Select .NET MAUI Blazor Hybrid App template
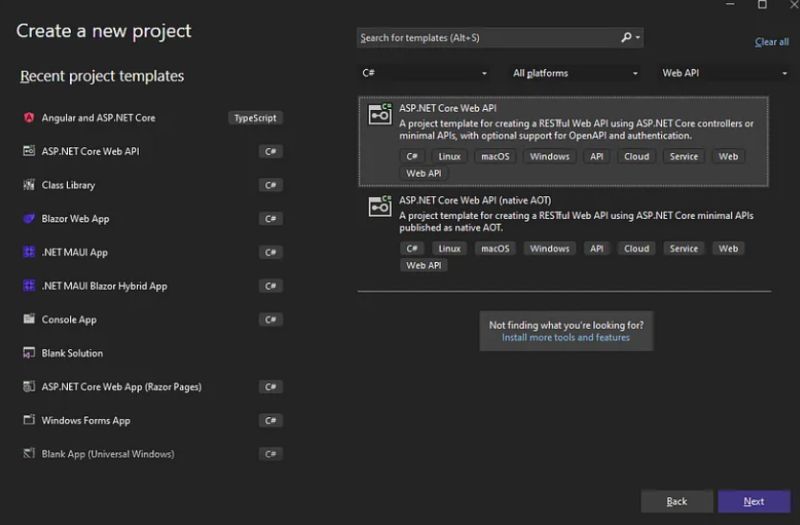Image resolution: width=800 pixels, height=525 pixels. [x=152, y=286]
